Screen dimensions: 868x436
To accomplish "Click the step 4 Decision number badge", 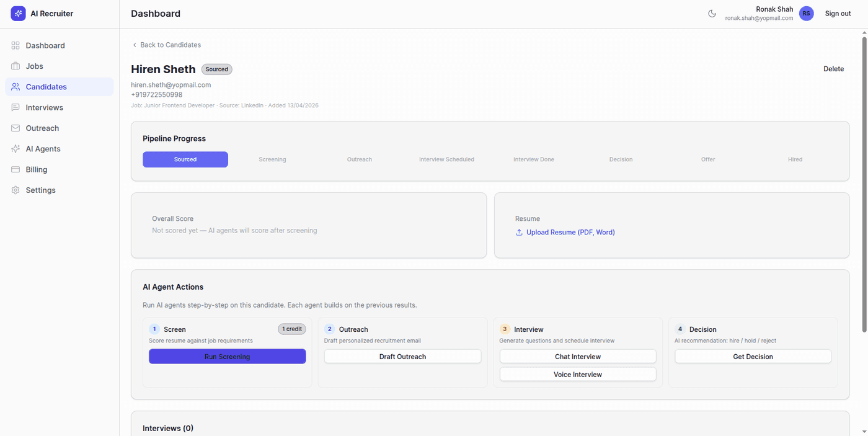I will [x=680, y=329].
